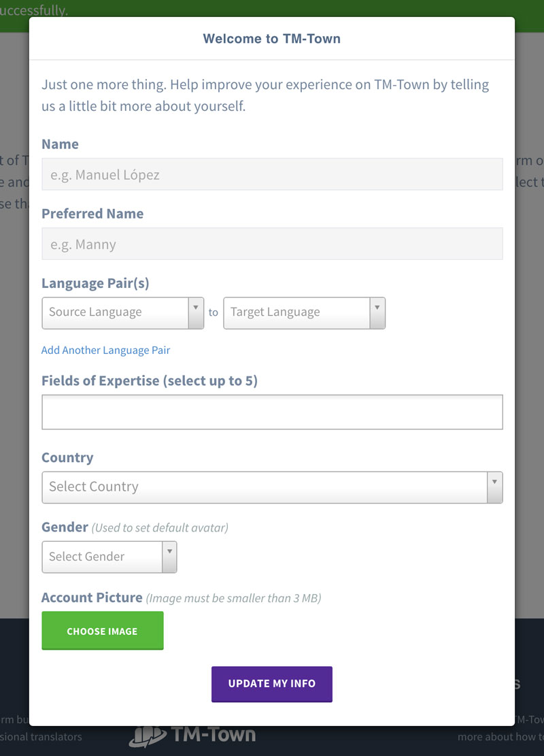The height and width of the screenshot is (756, 544).
Task: Click the Add Another Language Pair link
Action: (105, 350)
